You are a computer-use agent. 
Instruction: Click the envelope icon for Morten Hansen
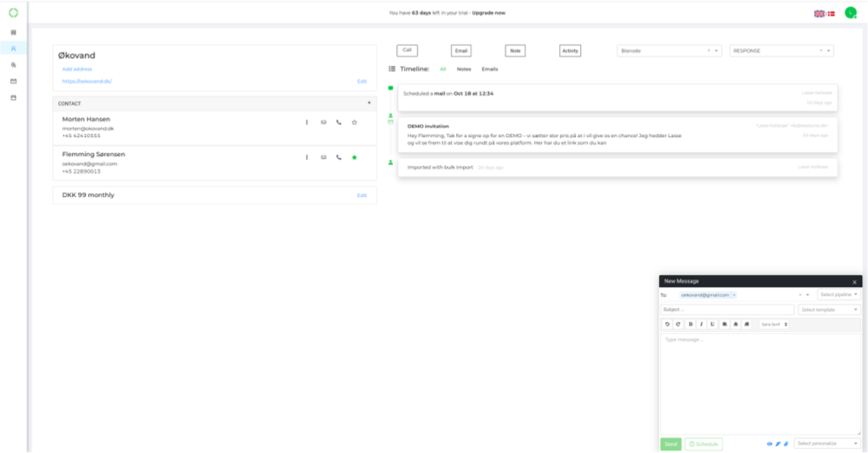[x=323, y=122]
